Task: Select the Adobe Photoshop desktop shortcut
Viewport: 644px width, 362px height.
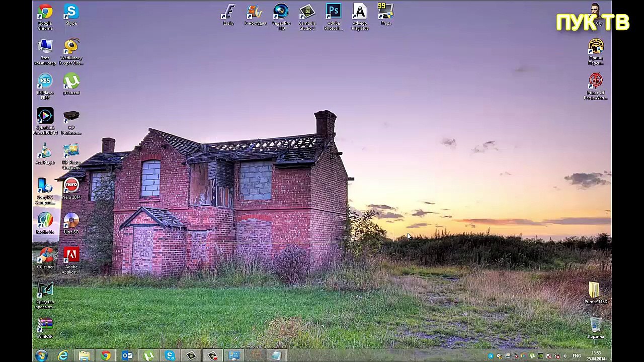Action: 333,17
